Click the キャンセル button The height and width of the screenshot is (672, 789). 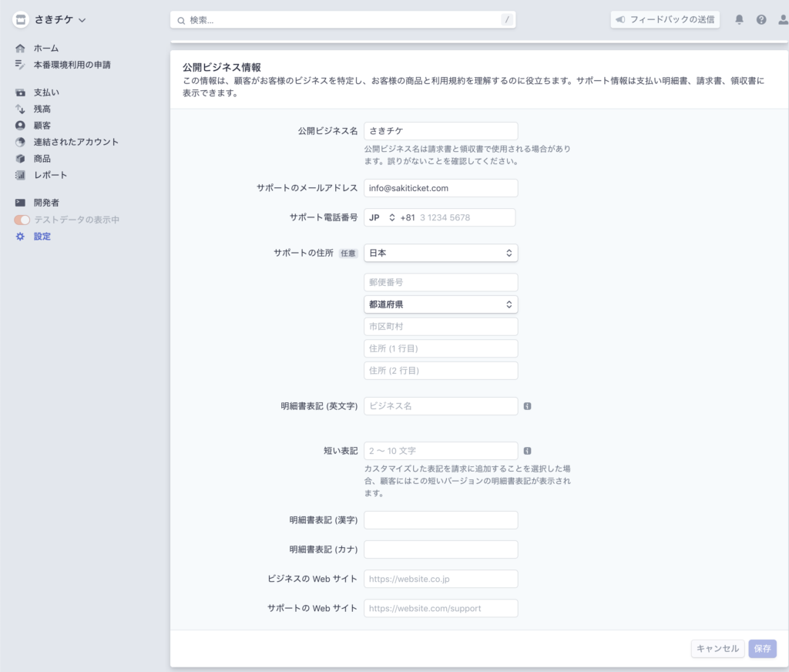(717, 648)
